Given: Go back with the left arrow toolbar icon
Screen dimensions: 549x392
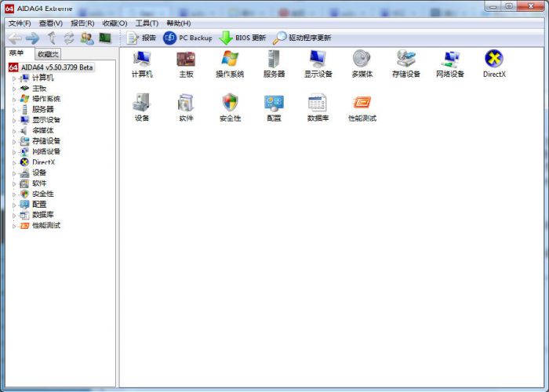Looking at the screenshot, I should pos(15,38).
